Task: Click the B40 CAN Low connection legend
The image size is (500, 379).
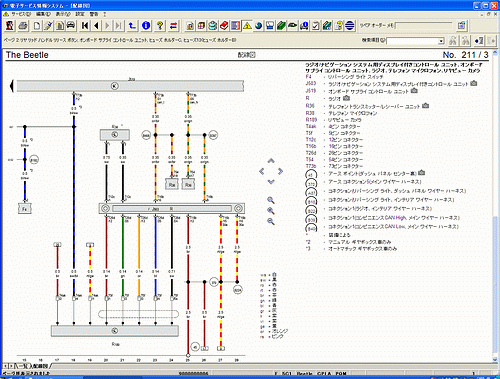Action: (x=382, y=227)
